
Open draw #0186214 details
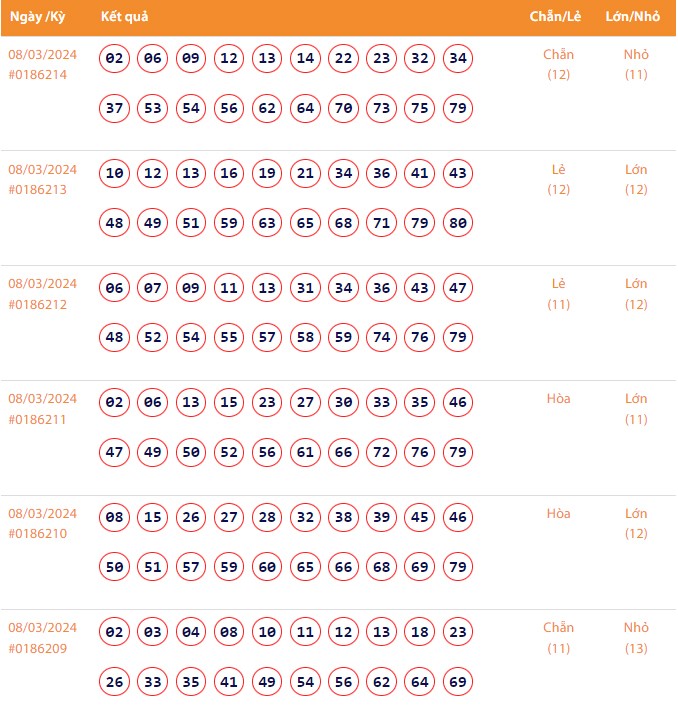(38, 75)
